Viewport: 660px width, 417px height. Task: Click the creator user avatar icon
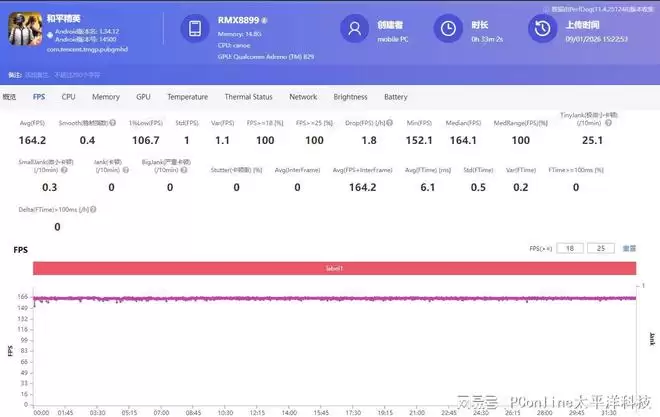click(353, 28)
